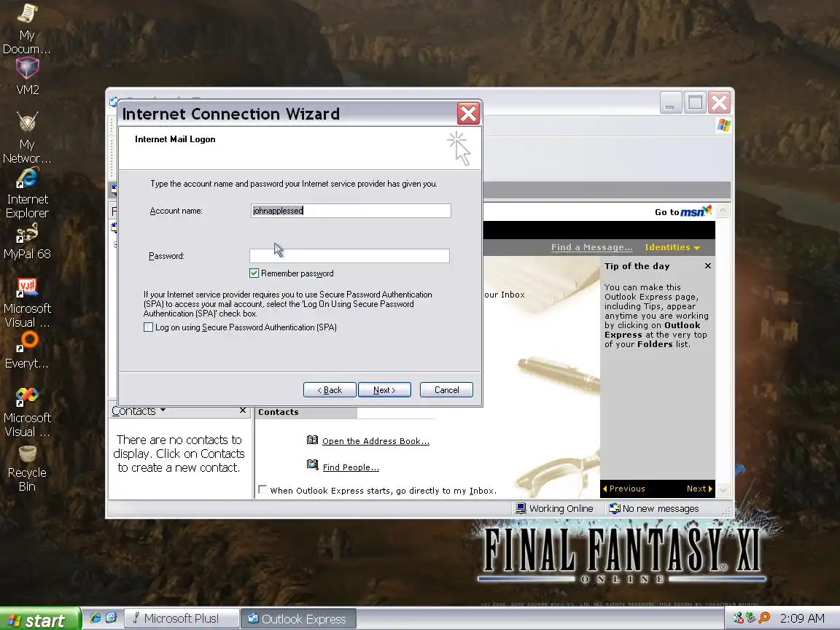The width and height of the screenshot is (840, 630).
Task: Click the Password field
Action: coord(349,256)
